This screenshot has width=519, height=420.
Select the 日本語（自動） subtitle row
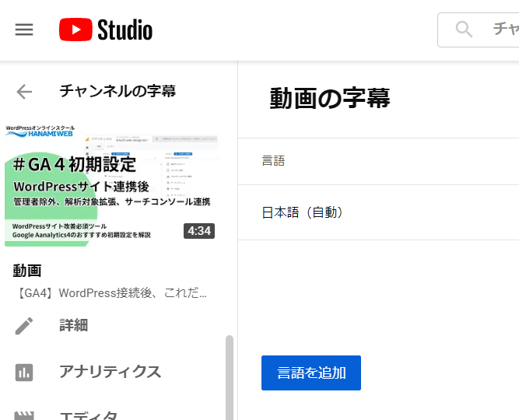point(303,212)
